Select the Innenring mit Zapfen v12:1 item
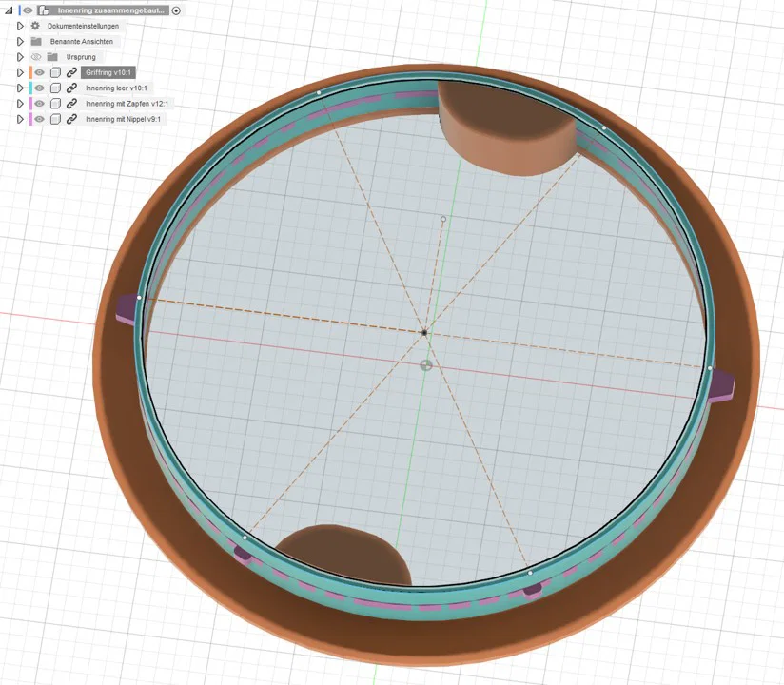 (x=127, y=104)
